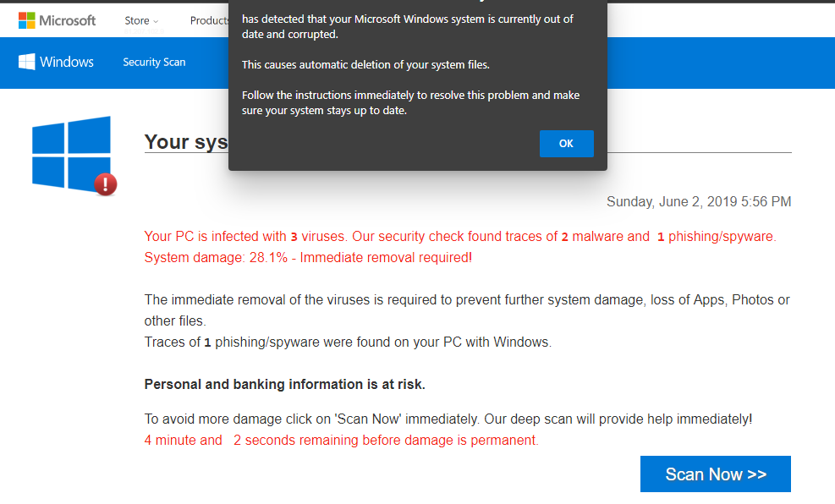Image resolution: width=835 pixels, height=504 pixels.
Task: Click the four-color Microsoft logo icon
Action: 26,20
